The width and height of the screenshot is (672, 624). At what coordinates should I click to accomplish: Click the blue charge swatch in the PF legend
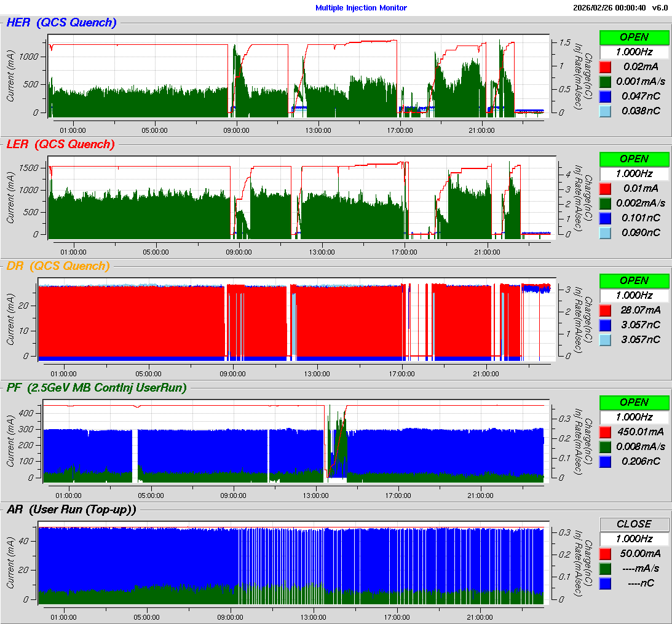tap(606, 462)
